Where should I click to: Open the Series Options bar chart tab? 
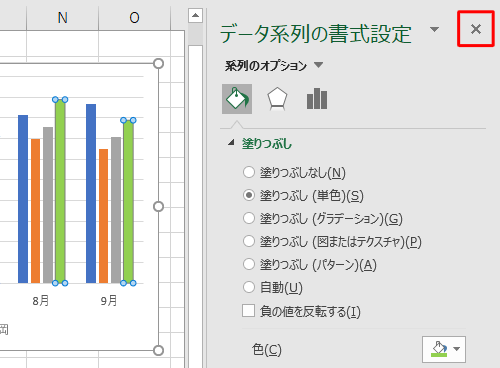click(317, 99)
